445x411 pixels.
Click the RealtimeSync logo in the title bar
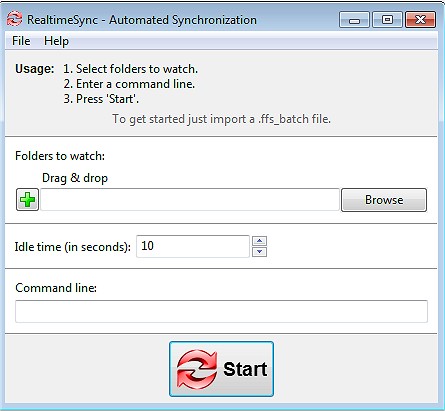(x=14, y=19)
